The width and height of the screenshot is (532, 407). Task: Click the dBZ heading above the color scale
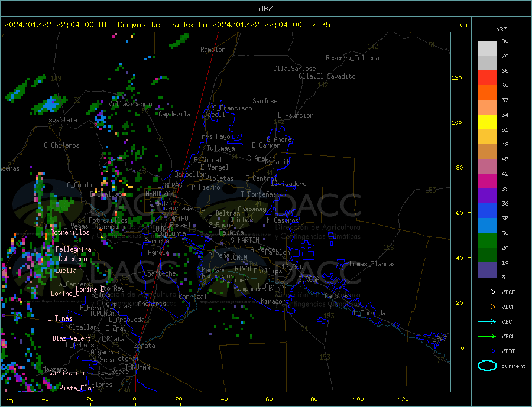(501, 30)
